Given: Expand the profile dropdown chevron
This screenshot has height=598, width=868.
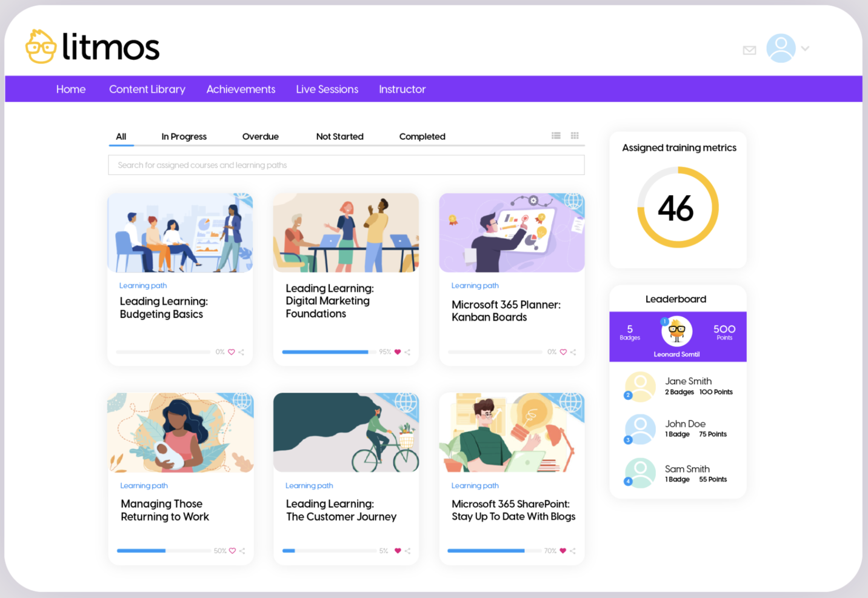Looking at the screenshot, I should pyautogui.click(x=805, y=48).
